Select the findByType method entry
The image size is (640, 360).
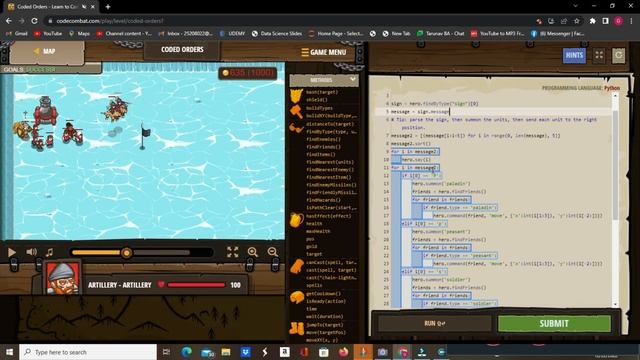click(331, 132)
